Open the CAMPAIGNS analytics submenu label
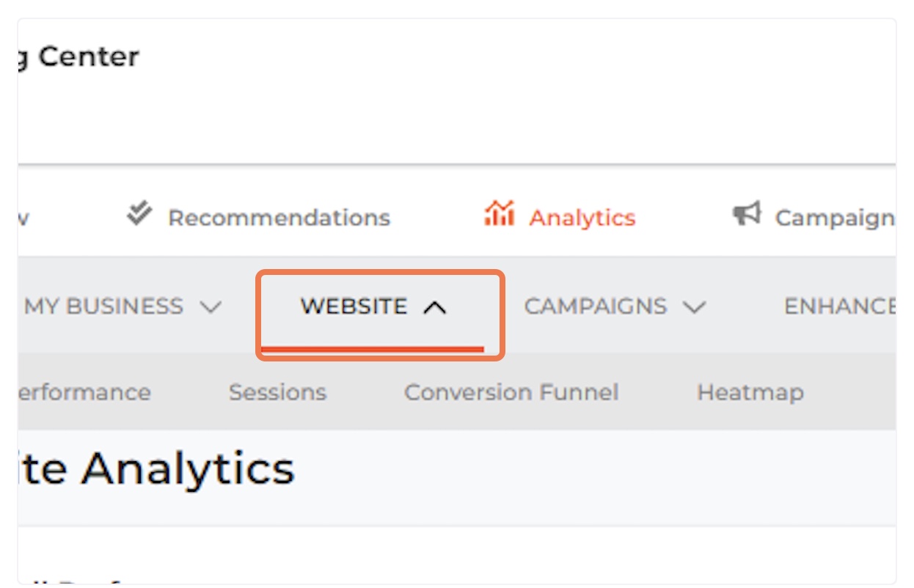This screenshot has width=914, height=588. click(596, 306)
